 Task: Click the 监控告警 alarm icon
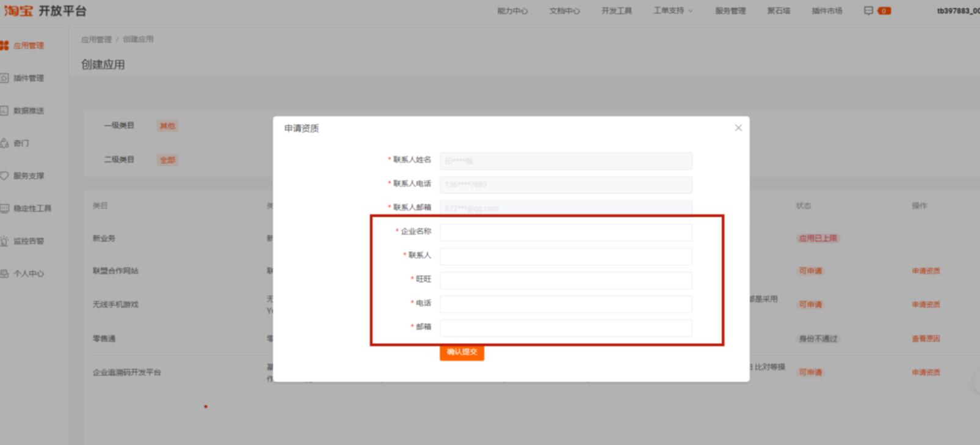click(x=4, y=241)
